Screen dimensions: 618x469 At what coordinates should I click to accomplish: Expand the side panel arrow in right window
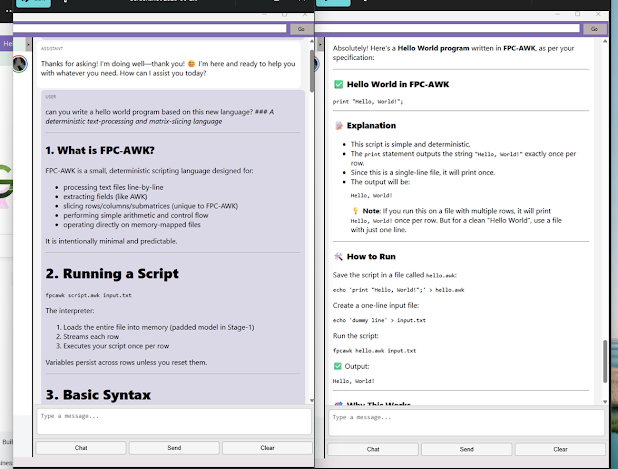pos(320,45)
